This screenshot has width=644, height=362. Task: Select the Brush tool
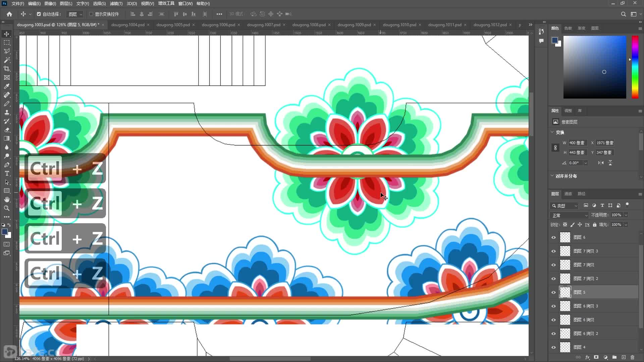tap(7, 104)
